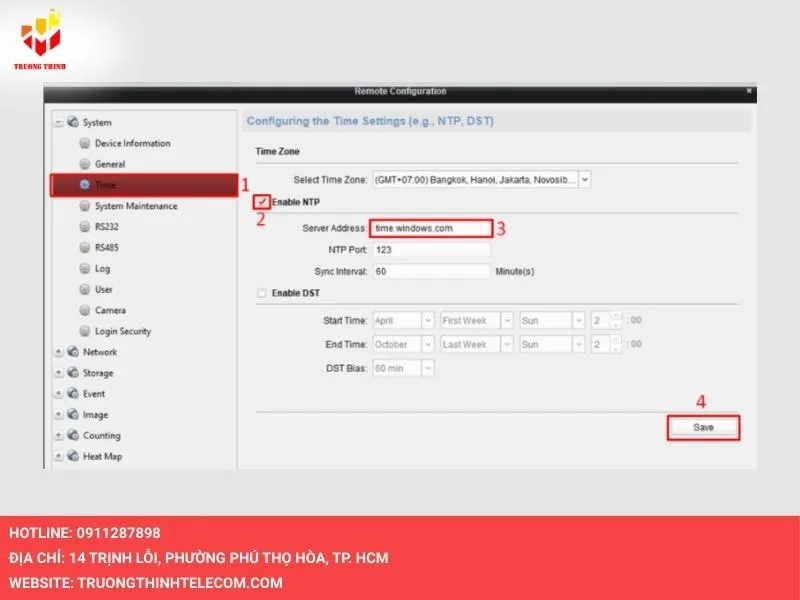Enable the DST checkbox
The height and width of the screenshot is (600, 800).
262,293
